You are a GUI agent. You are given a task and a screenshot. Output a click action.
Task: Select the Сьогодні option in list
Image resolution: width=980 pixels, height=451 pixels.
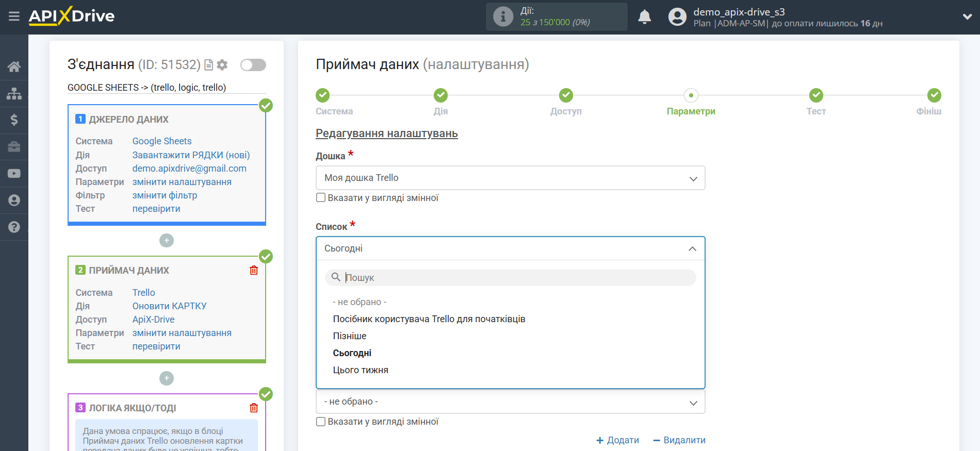point(352,353)
